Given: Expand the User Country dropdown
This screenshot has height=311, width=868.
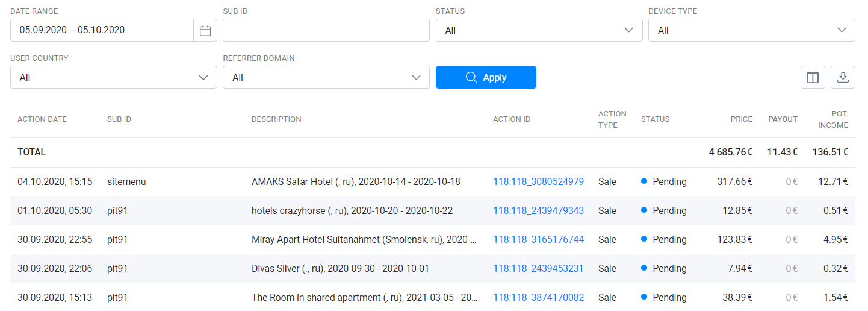Looking at the screenshot, I should click(x=114, y=77).
